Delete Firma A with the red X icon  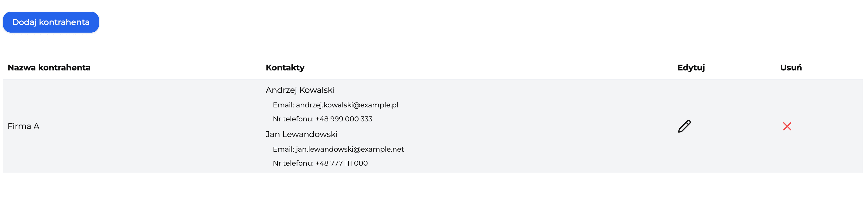coord(787,126)
